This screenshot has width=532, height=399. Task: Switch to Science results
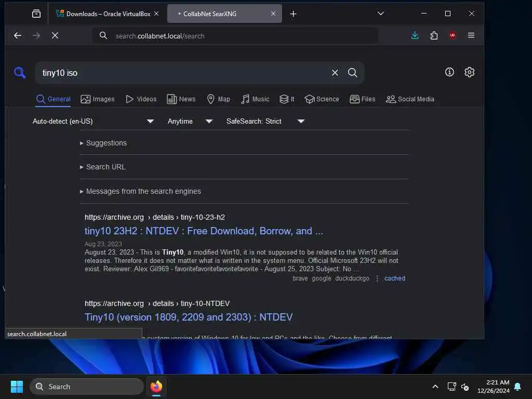(322, 99)
